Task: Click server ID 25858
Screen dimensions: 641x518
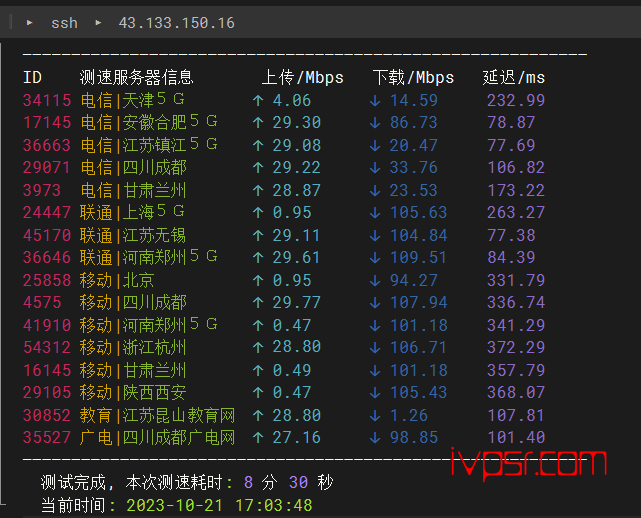Action: pyautogui.click(x=47, y=280)
